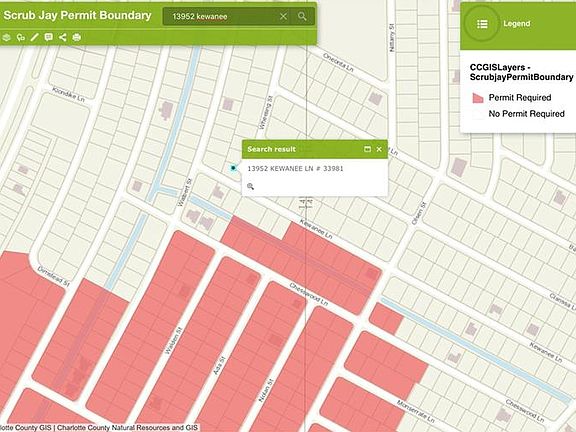The width and height of the screenshot is (576, 432).
Task: Click '13952 KEWANEE LN # 33981' result text
Action: coord(295,169)
